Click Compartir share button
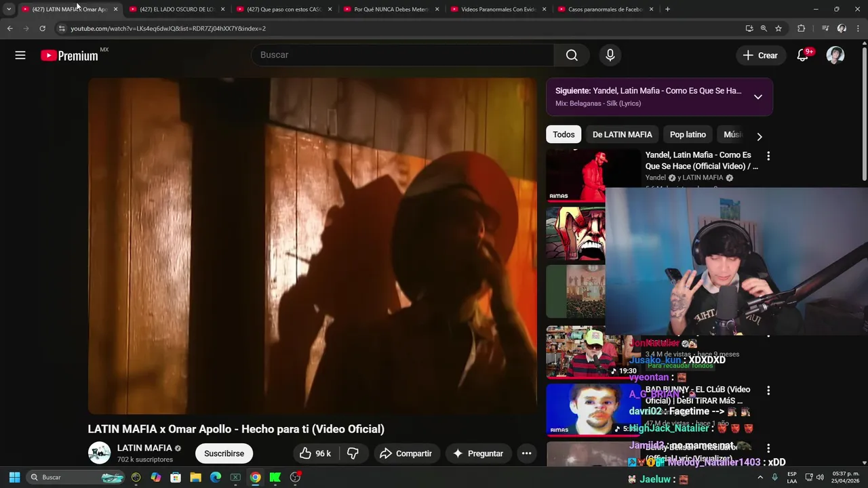The image size is (868, 488). click(x=406, y=453)
